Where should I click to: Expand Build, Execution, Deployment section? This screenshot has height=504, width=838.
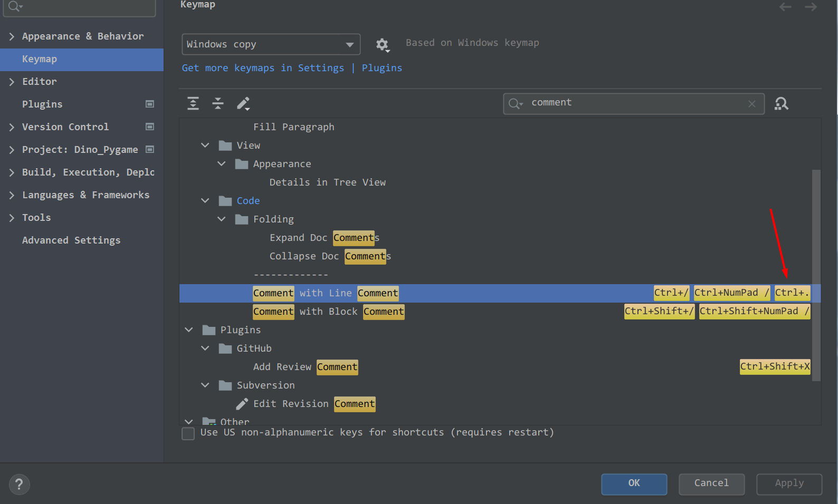12,172
